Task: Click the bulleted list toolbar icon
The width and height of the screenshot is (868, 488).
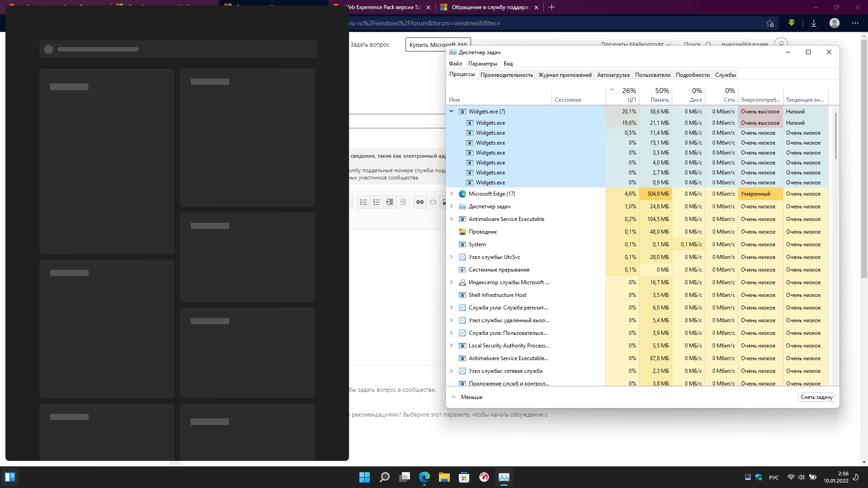Action: point(377,202)
